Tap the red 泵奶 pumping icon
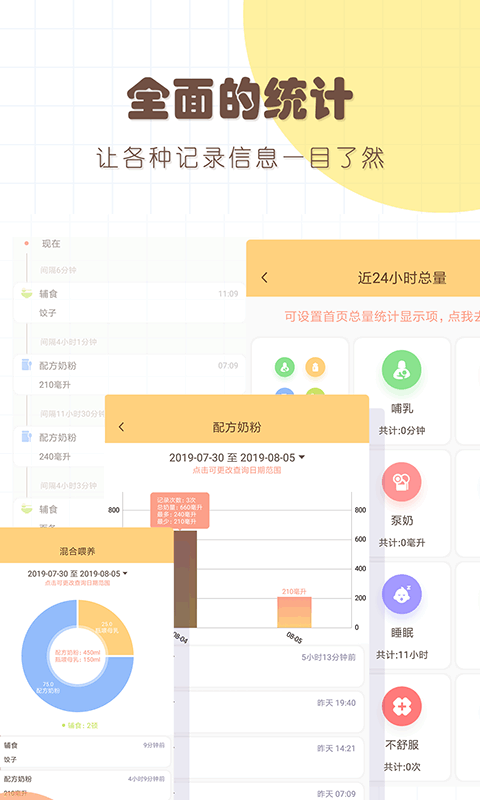The height and width of the screenshot is (800, 480). point(401,482)
